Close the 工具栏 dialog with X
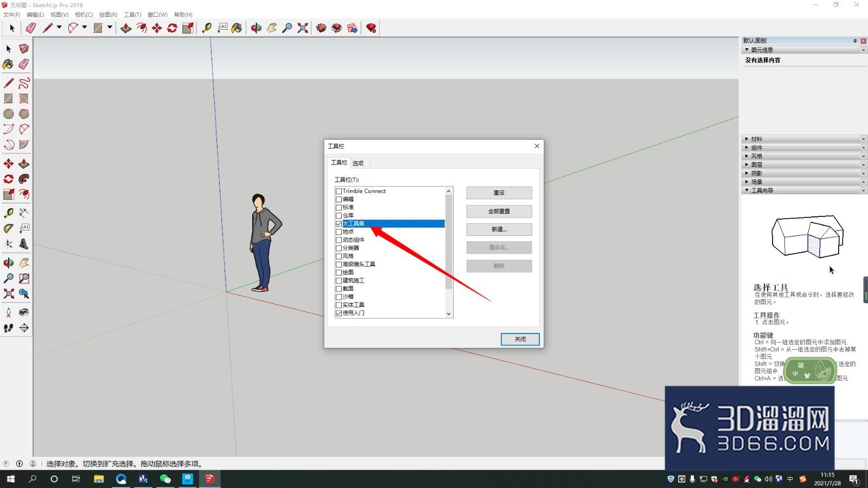This screenshot has width=868, height=488. (x=537, y=146)
